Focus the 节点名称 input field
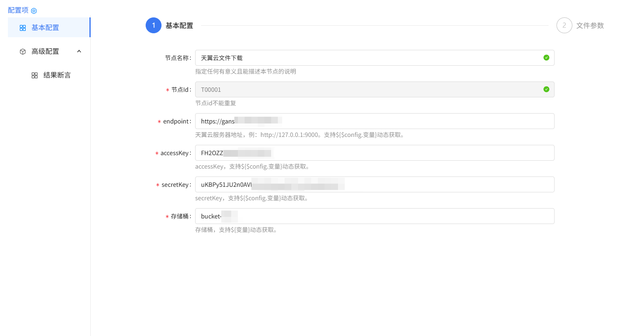Image resolution: width=644 pixels, height=336 pixels. (368, 58)
